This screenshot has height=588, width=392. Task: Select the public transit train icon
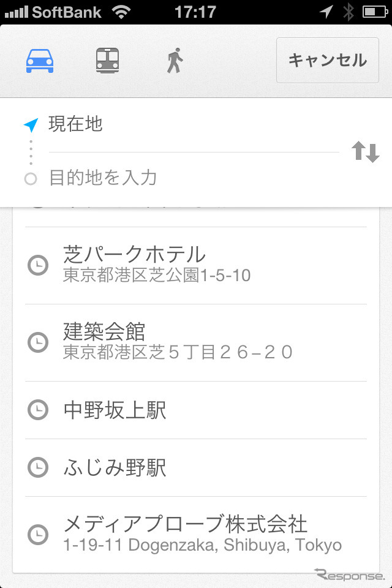pyautogui.click(x=107, y=59)
